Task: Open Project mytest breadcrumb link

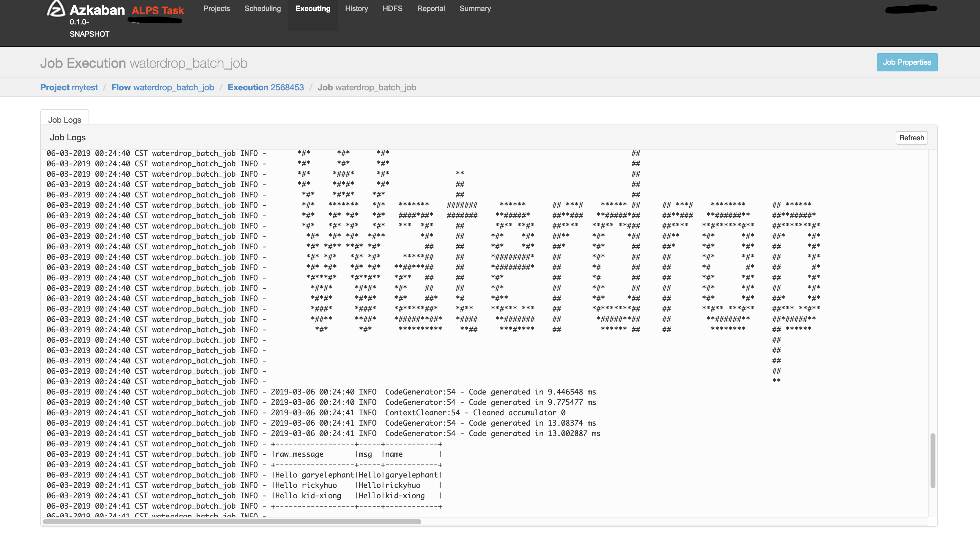Action: tap(69, 88)
